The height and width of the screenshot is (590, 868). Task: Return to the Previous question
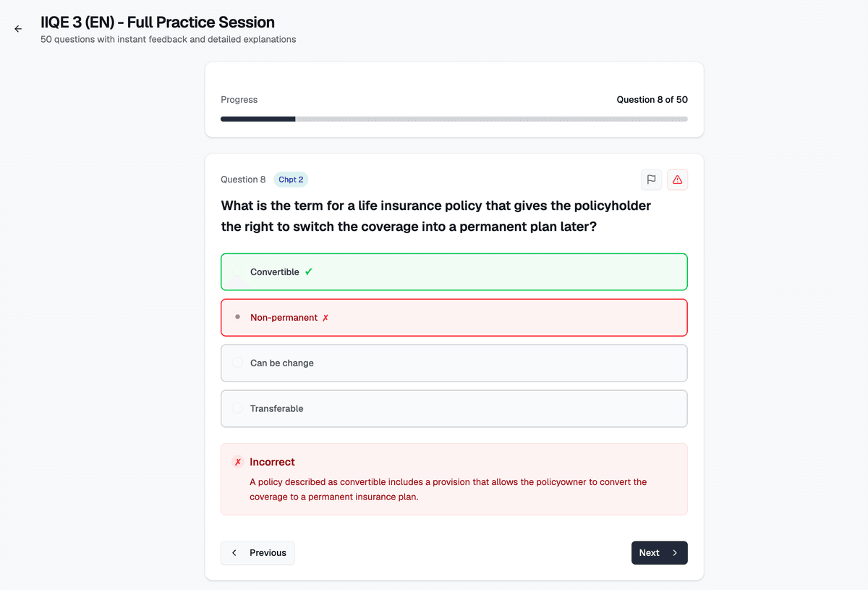pos(258,552)
